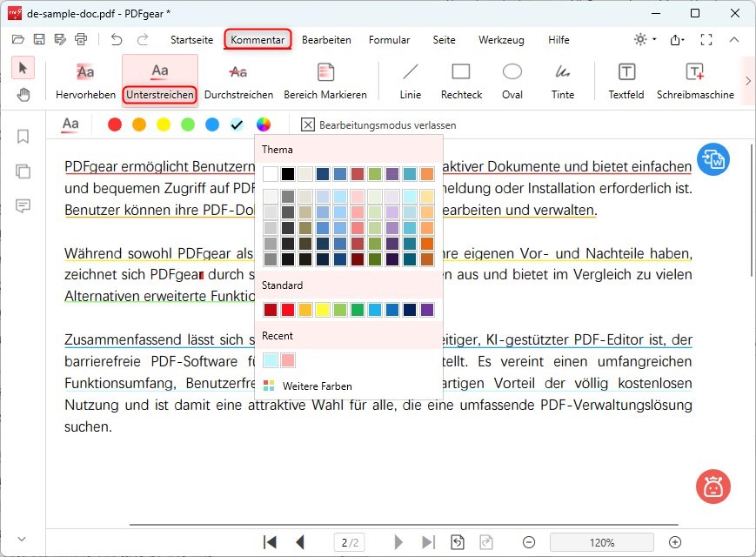Image resolution: width=756 pixels, height=557 pixels.
Task: Open Weitere Farben for more colors
Action: click(308, 386)
